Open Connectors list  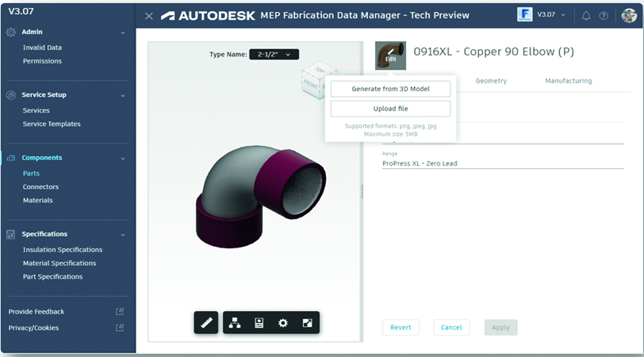tap(40, 186)
